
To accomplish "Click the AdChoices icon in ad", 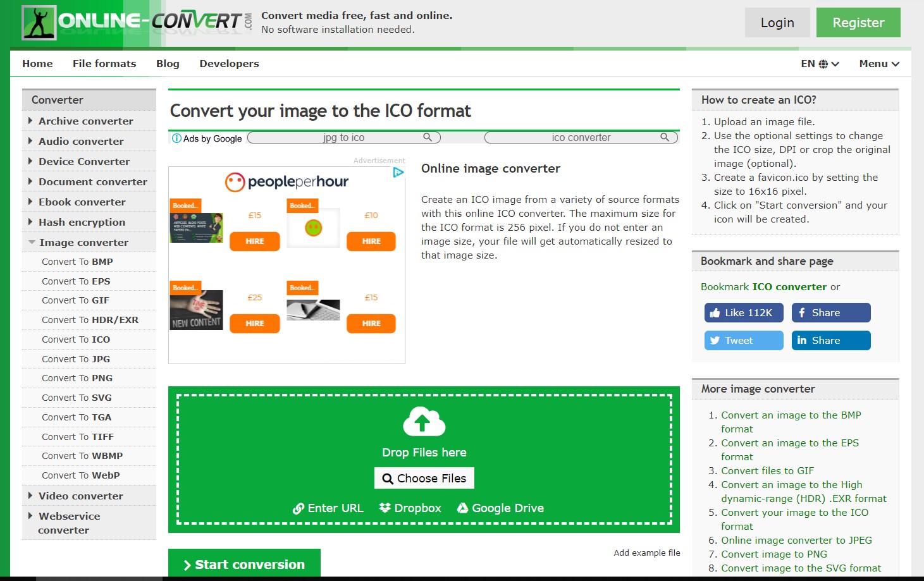I will point(398,173).
